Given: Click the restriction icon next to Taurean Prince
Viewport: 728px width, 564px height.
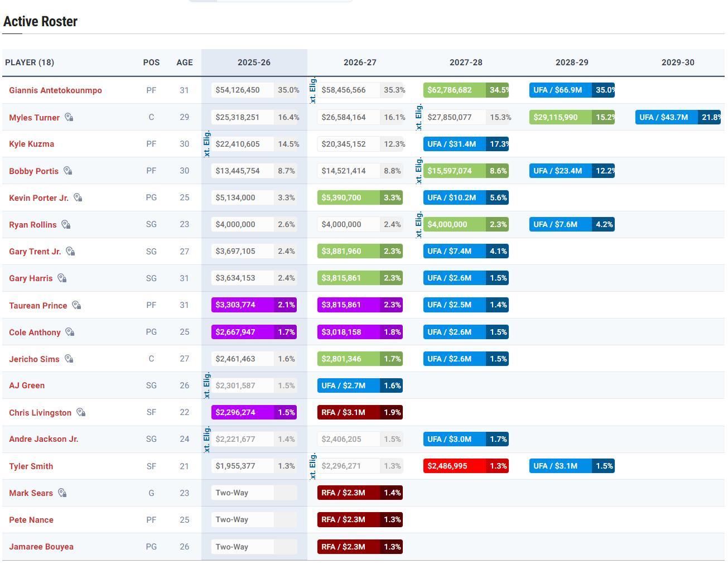Looking at the screenshot, I should pos(76,305).
